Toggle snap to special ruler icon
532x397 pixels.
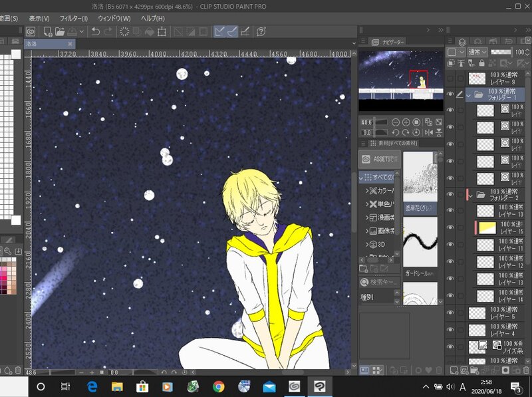pyautogui.click(x=232, y=32)
